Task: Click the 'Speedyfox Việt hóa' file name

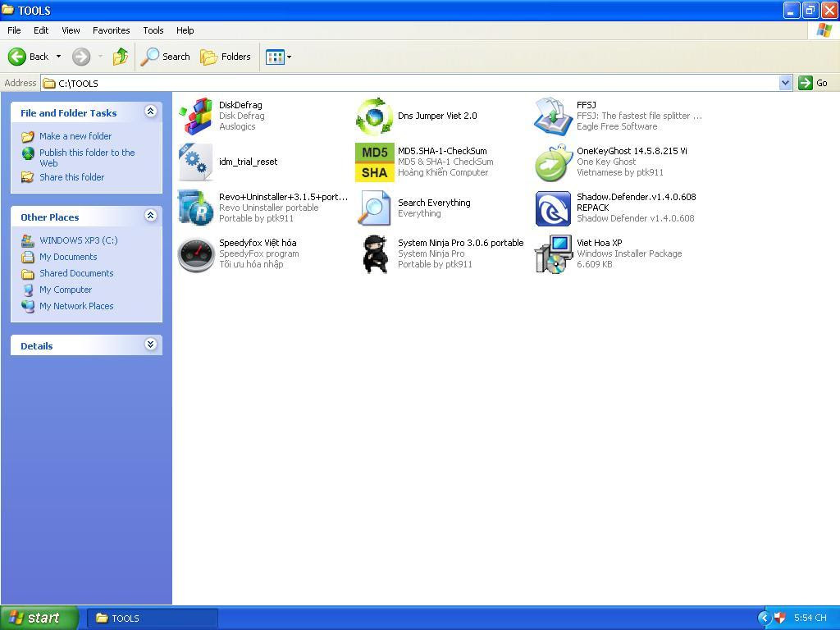Action: pos(258,243)
